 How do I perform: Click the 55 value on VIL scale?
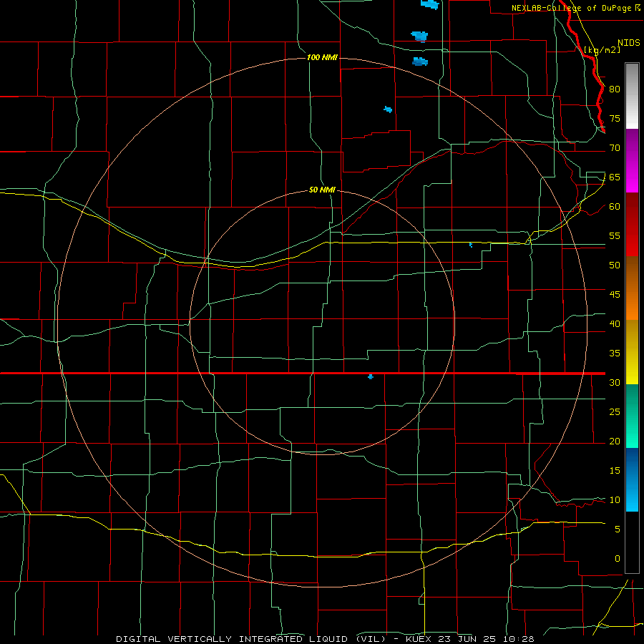click(615, 235)
